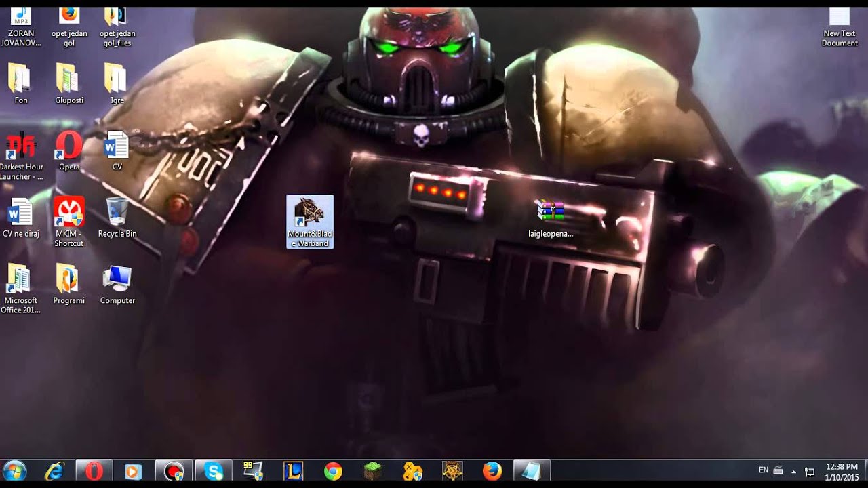This screenshot has height=488, width=868.
Task: Click the EN language indicator
Action: (764, 470)
